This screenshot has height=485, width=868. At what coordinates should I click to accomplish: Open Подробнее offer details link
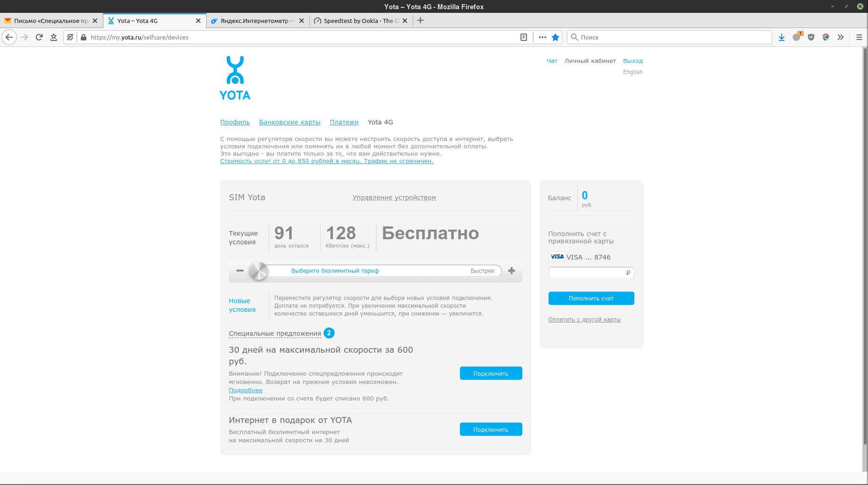coord(246,390)
